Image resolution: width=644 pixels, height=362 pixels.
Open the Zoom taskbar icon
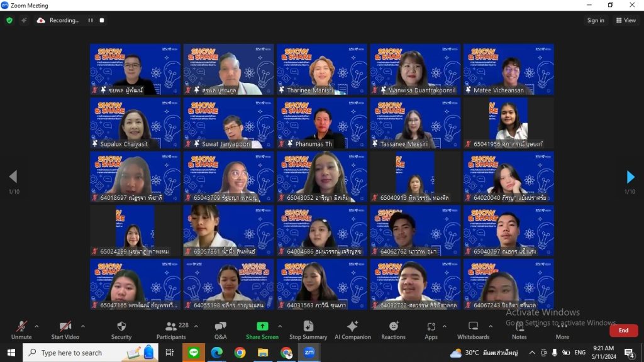coord(309,353)
